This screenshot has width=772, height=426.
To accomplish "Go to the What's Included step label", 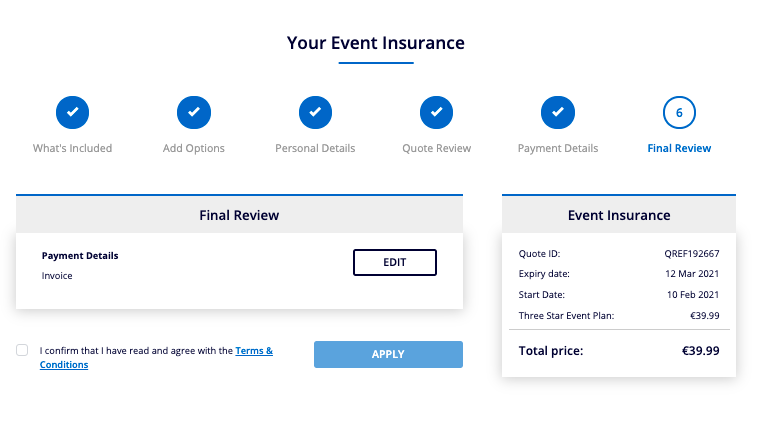I will pos(72,148).
